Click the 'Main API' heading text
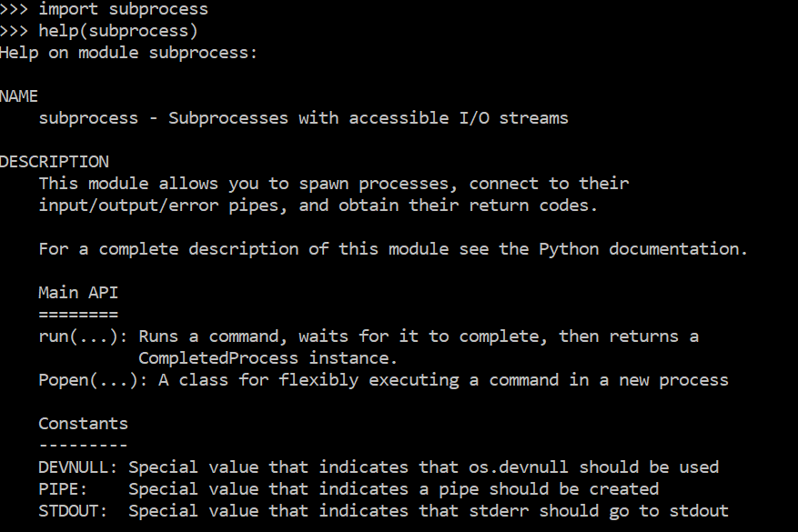Screen dimensions: 798x532 78,293
